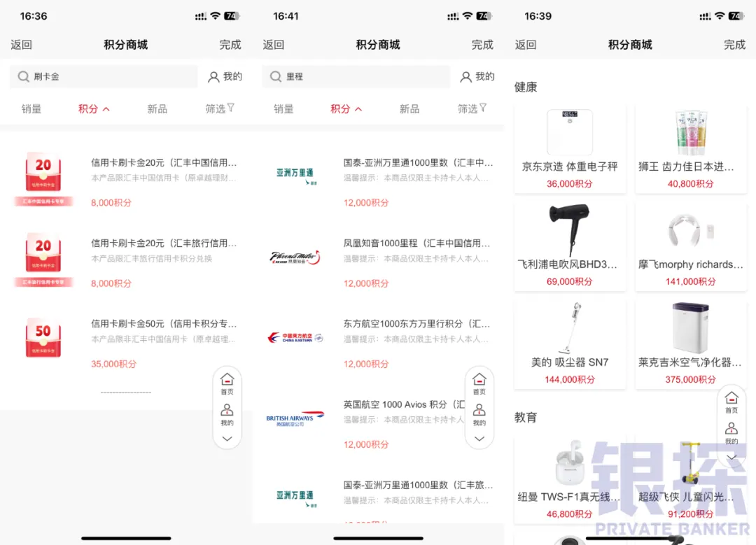Tap the British Airways logo
This screenshot has width=756, height=545.
tap(295, 418)
